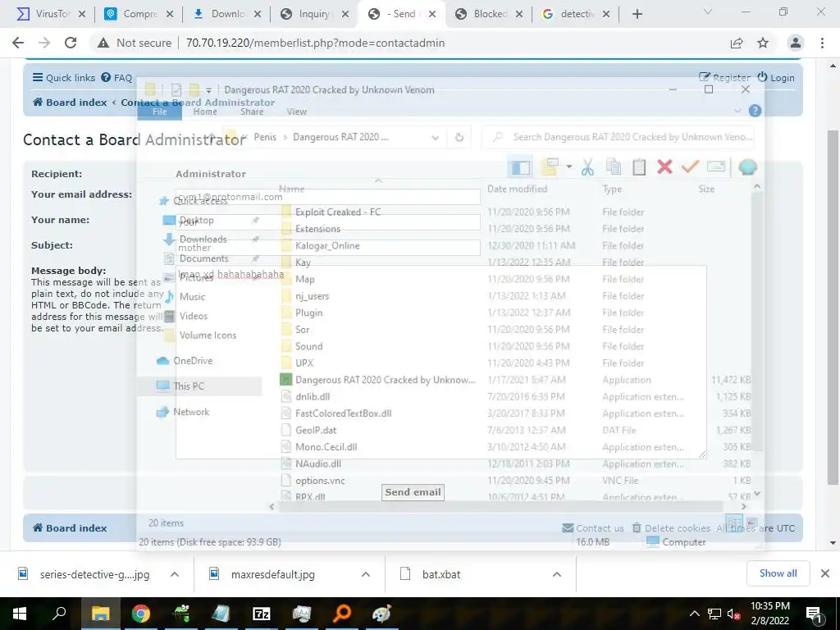This screenshot has height=630, width=840.
Task: Open the Explorer File tab
Action: coord(160,112)
